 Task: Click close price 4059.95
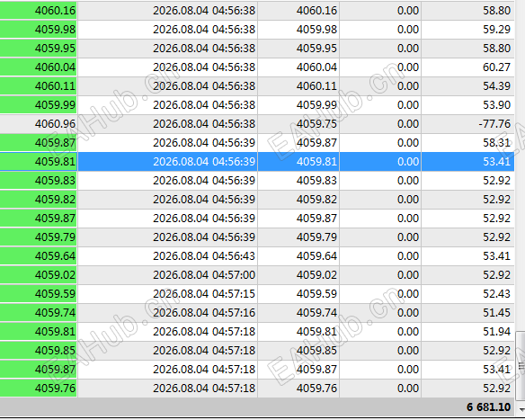pos(316,49)
